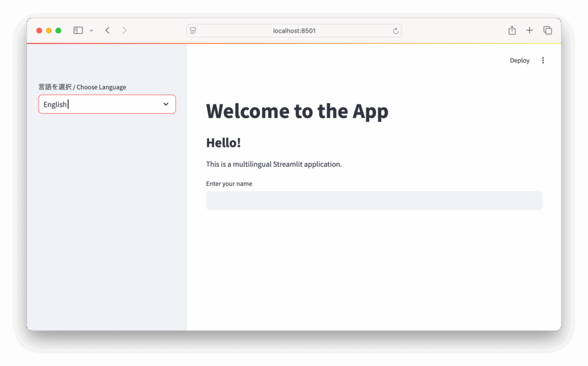
Task: Close the Safari window with red button
Action: [x=39, y=30]
